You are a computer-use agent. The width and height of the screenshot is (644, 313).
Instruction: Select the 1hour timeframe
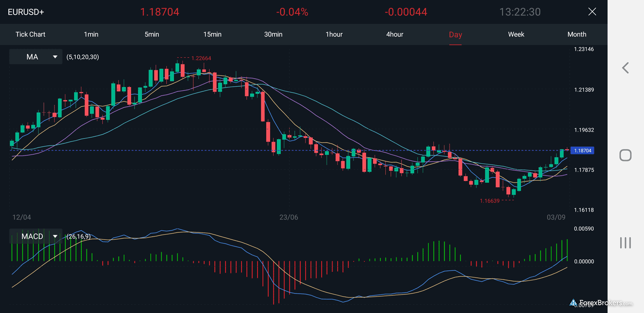pos(334,34)
